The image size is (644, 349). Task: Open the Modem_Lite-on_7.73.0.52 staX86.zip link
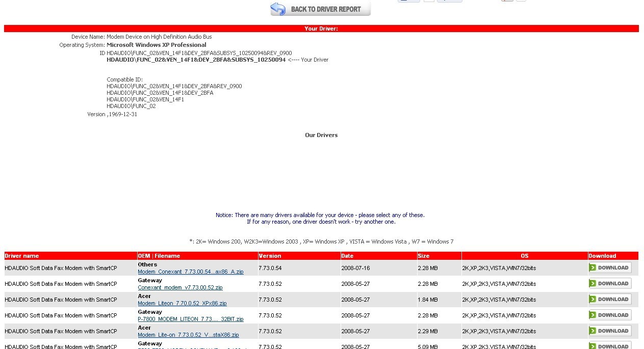pos(188,335)
